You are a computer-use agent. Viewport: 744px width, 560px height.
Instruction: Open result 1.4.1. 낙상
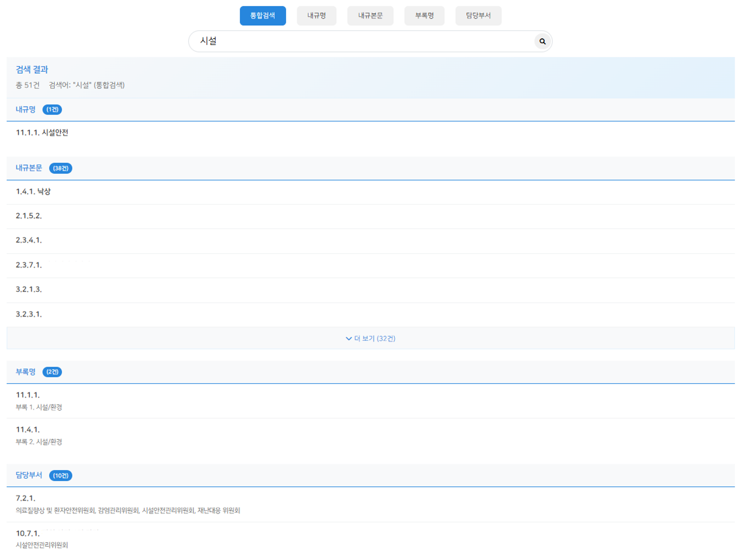coord(33,191)
